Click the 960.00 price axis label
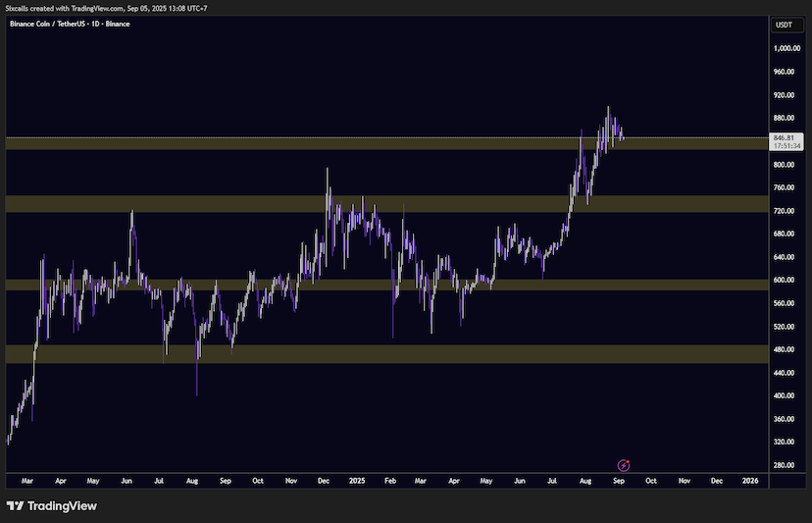 [784, 72]
